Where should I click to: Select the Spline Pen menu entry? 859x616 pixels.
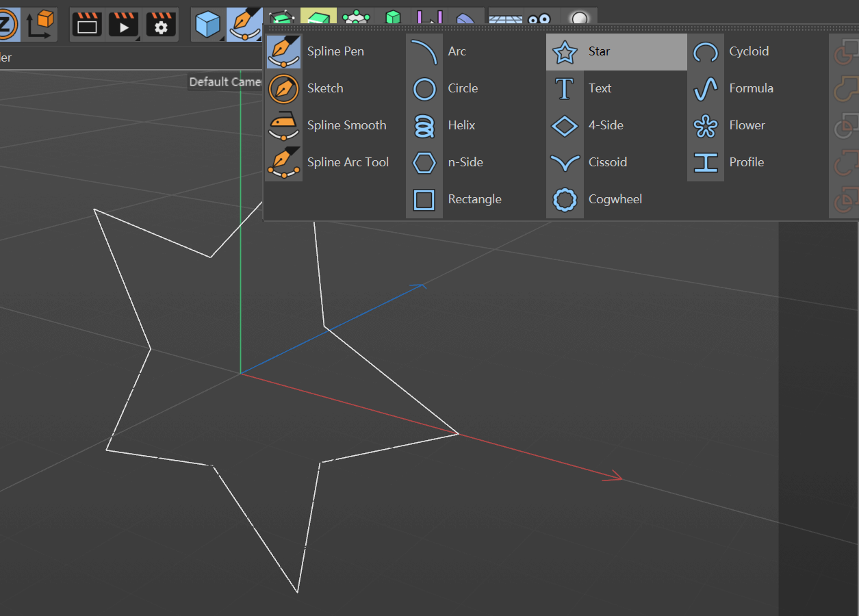click(335, 51)
